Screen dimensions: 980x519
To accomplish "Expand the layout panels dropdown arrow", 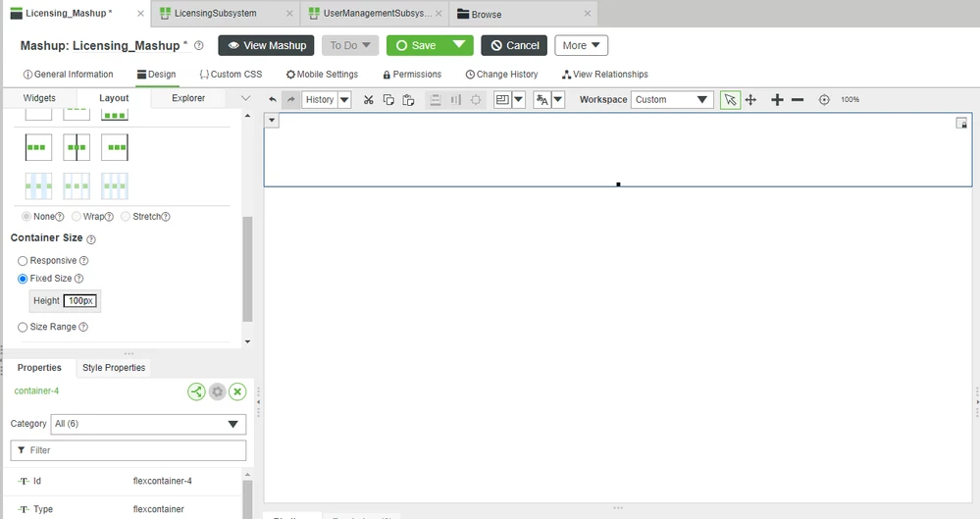I will click(518, 99).
